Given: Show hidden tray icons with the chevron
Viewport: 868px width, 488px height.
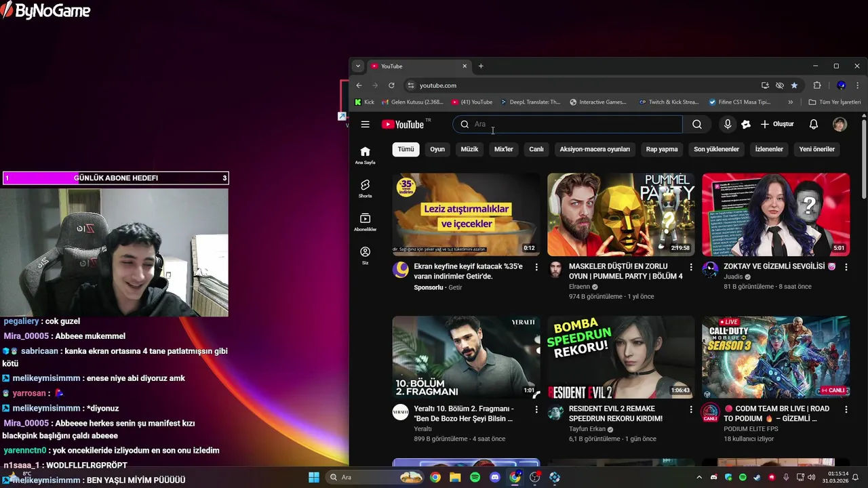Looking at the screenshot, I should tap(698, 477).
